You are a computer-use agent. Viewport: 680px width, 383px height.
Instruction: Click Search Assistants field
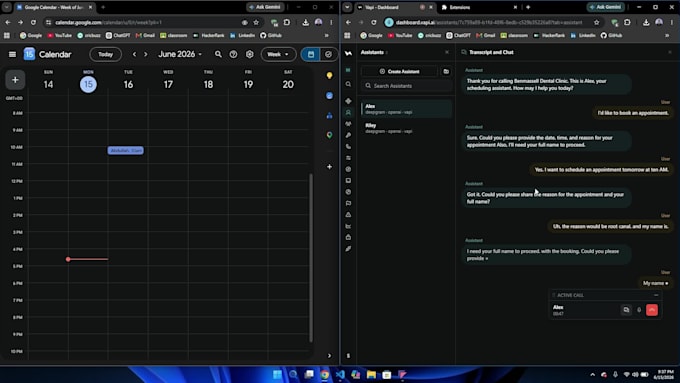(x=406, y=86)
